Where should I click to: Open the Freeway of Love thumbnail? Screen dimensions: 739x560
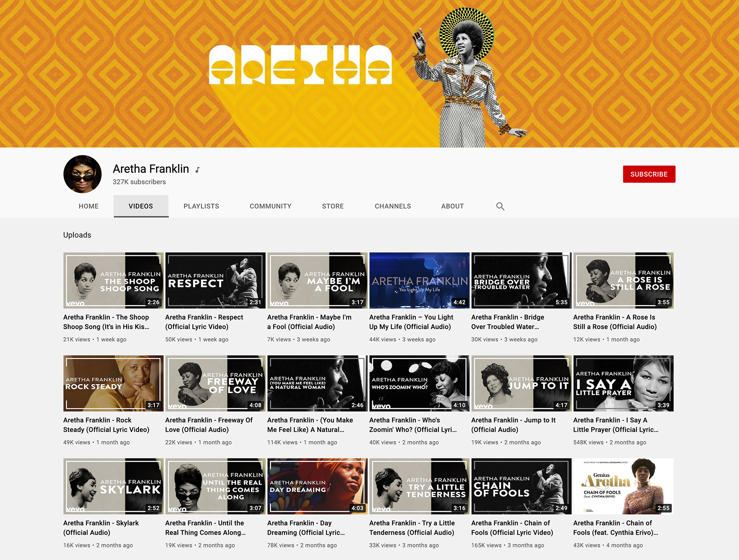(x=215, y=383)
